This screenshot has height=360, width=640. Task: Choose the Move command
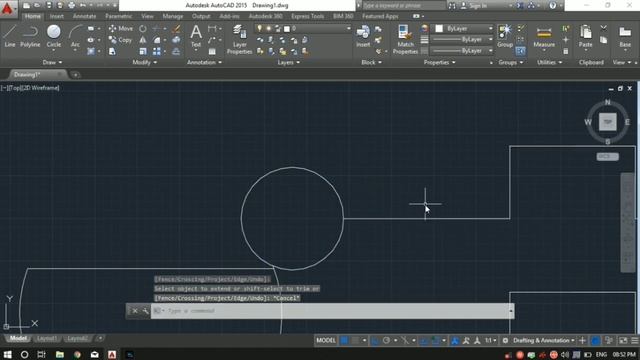(x=120, y=29)
